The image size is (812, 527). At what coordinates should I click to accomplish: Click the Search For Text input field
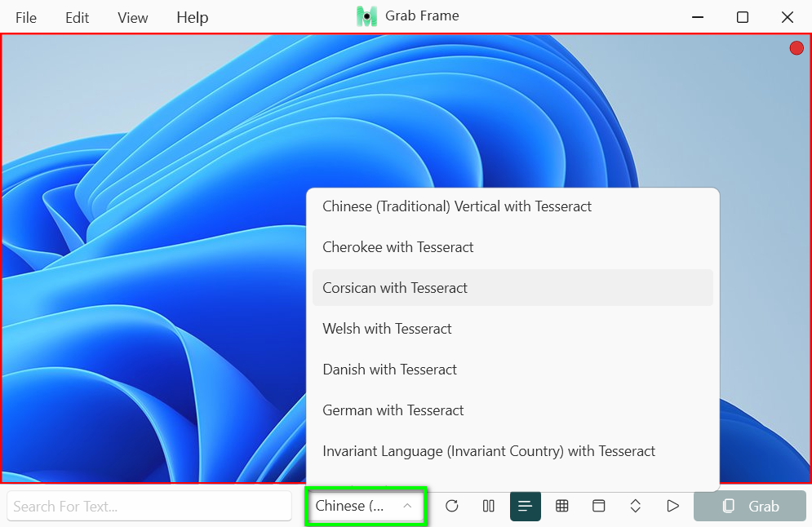(149, 506)
